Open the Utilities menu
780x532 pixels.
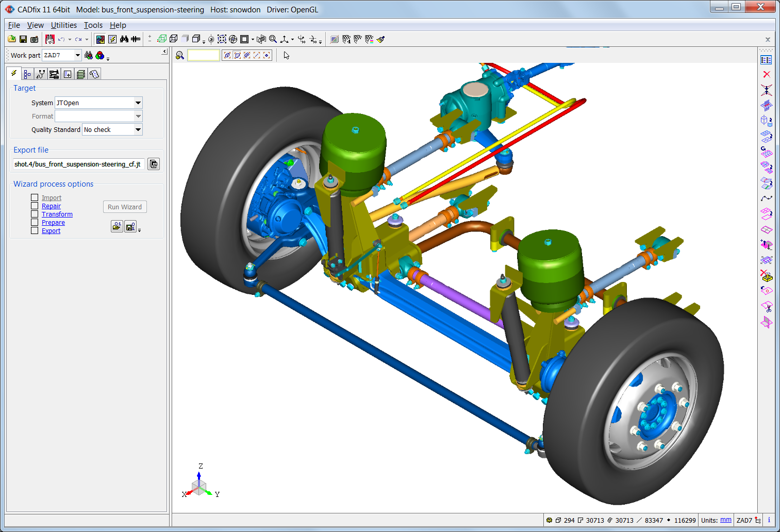(63, 25)
